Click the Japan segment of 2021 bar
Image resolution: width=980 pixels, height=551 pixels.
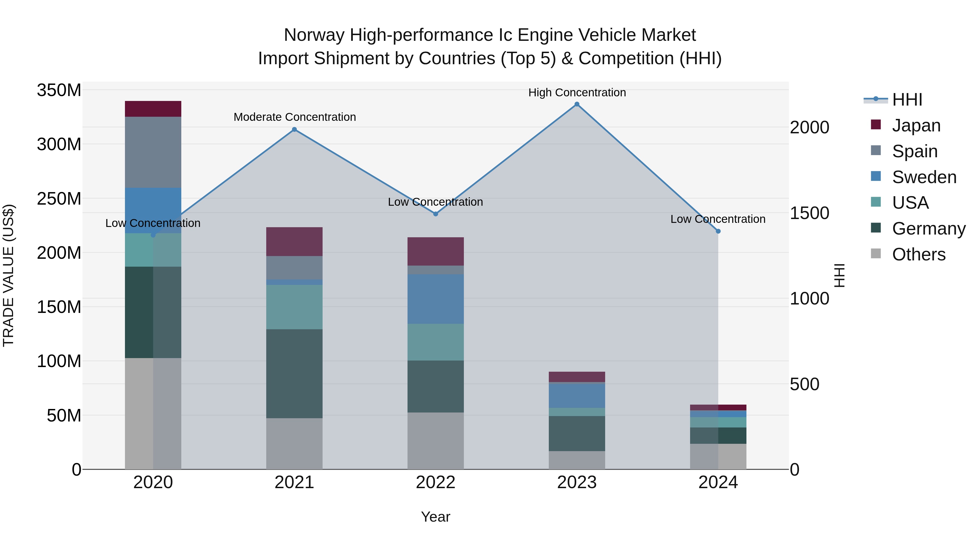(294, 242)
